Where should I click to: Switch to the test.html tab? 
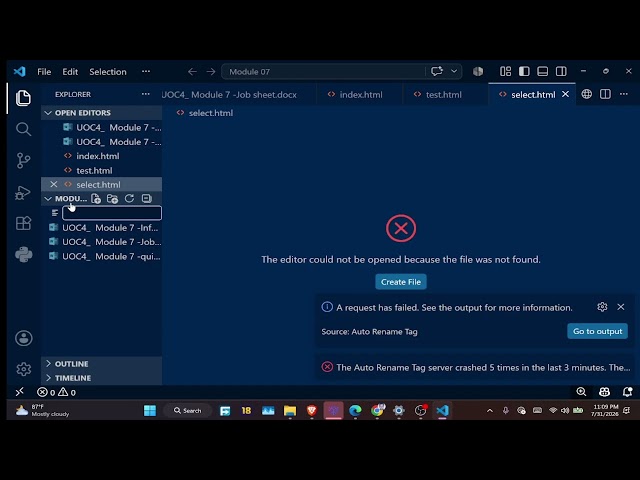(444, 95)
